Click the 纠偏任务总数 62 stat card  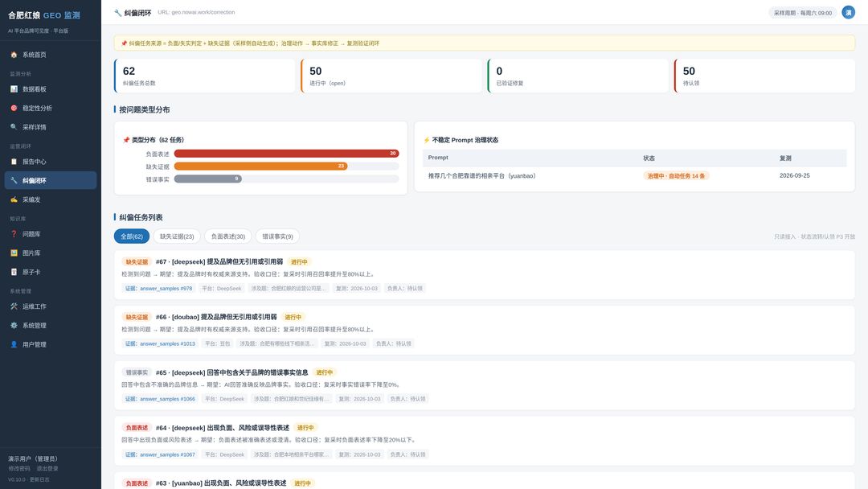tap(205, 76)
